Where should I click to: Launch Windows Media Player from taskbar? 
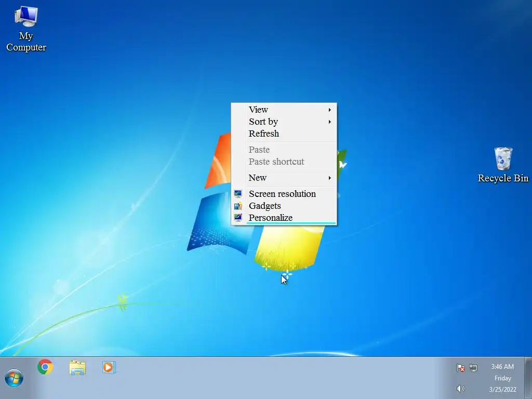tap(109, 367)
